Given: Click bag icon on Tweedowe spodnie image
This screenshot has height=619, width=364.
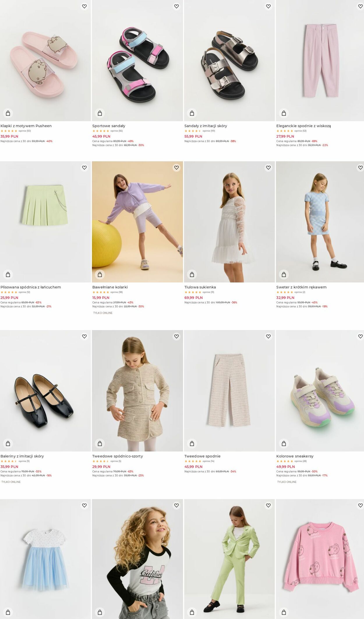Looking at the screenshot, I should click(192, 443).
